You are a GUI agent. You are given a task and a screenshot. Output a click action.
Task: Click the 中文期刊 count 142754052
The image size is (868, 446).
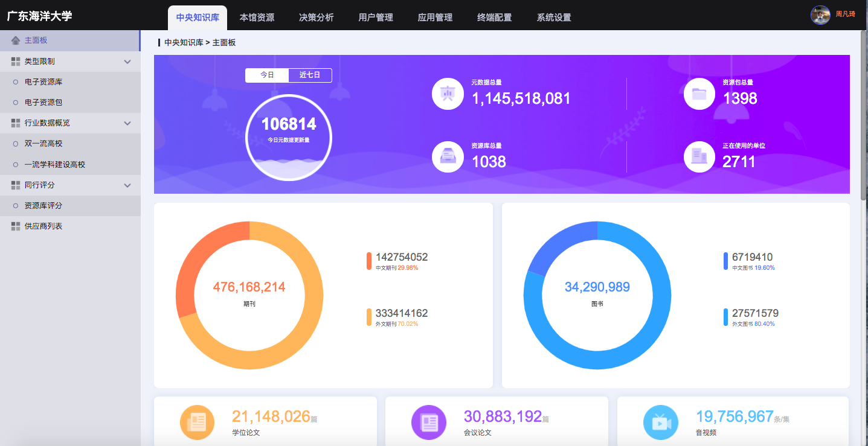click(402, 257)
